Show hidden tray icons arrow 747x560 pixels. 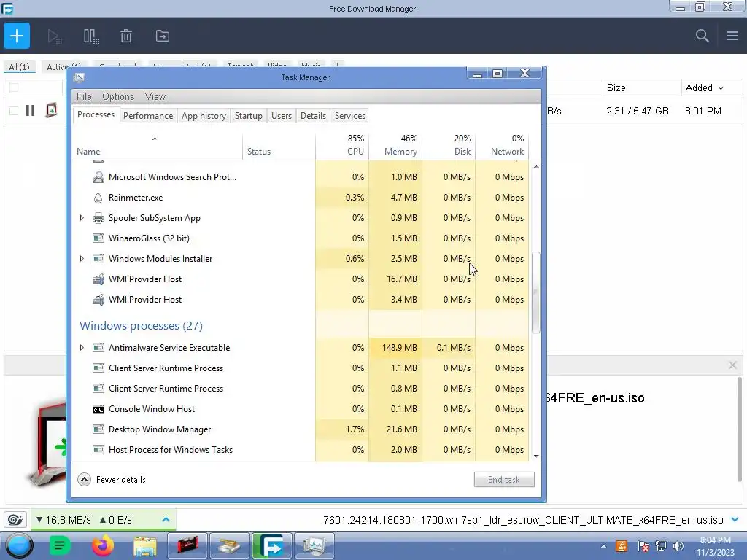pos(603,546)
